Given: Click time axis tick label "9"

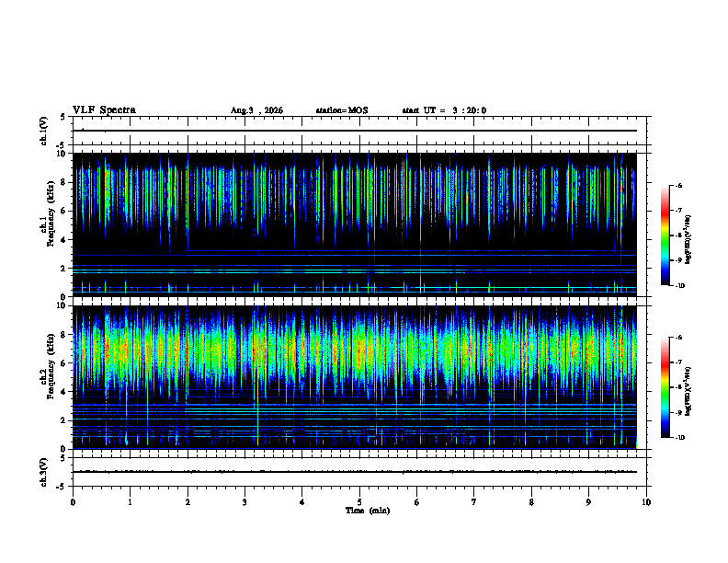Looking at the screenshot, I should pos(588,502).
